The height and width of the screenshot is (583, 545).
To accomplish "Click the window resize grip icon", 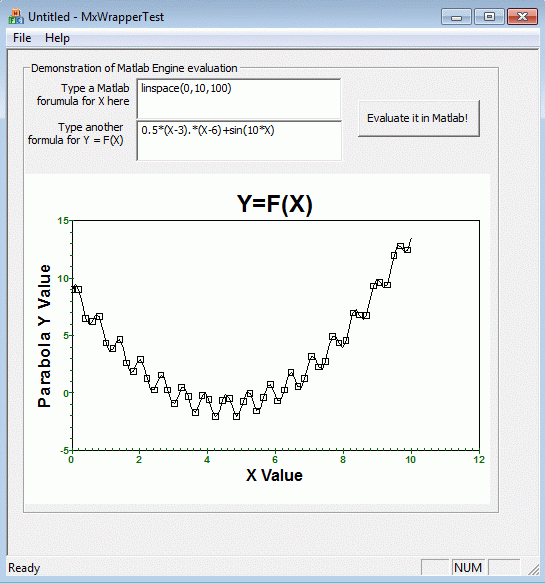I will [x=533, y=569].
